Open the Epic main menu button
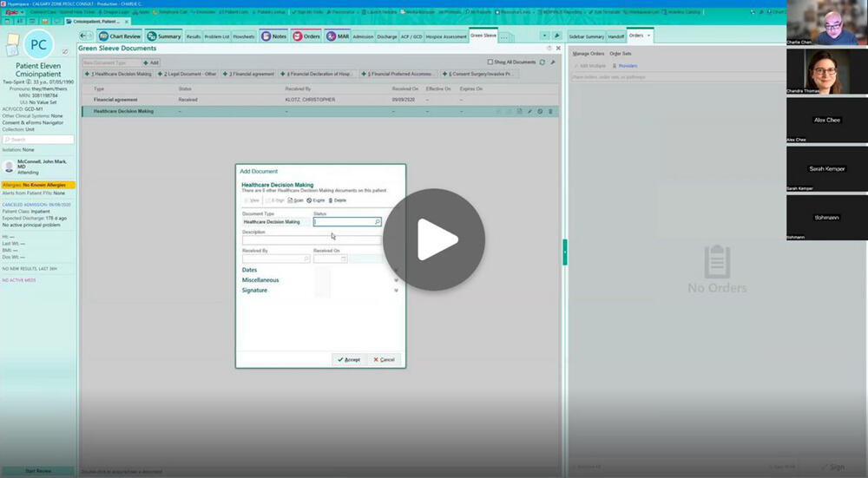Viewport: 868px width, 478px height. [x=11, y=11]
